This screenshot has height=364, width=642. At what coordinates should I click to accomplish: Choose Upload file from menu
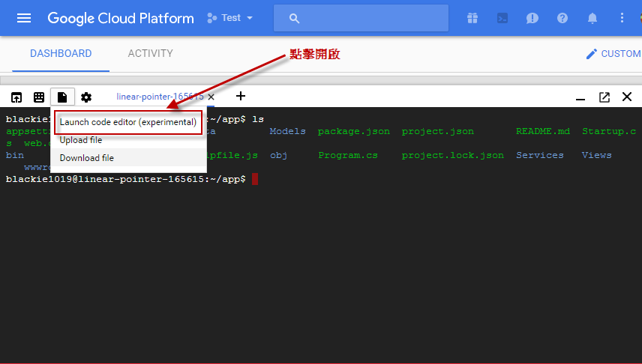click(81, 140)
